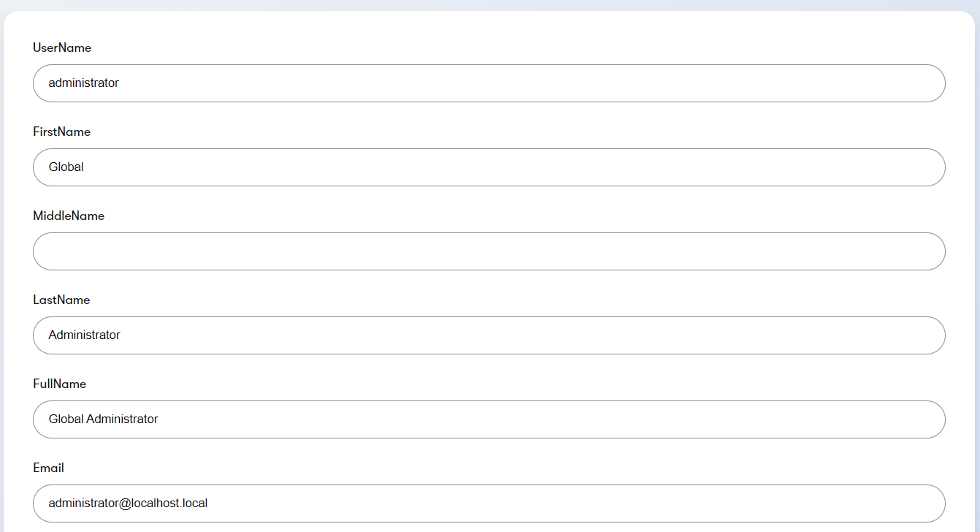Click the FirstName label text
Screen dimensions: 980x532
(x=62, y=132)
